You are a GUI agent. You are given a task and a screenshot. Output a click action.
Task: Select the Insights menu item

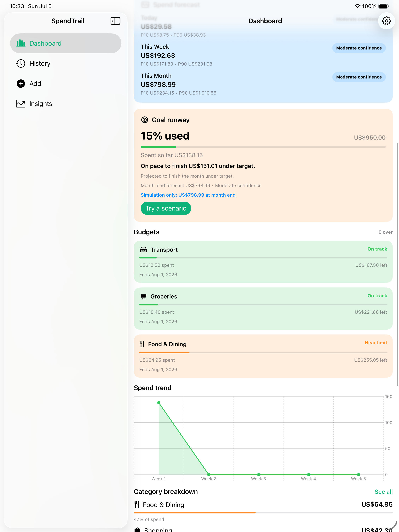pos(66,104)
